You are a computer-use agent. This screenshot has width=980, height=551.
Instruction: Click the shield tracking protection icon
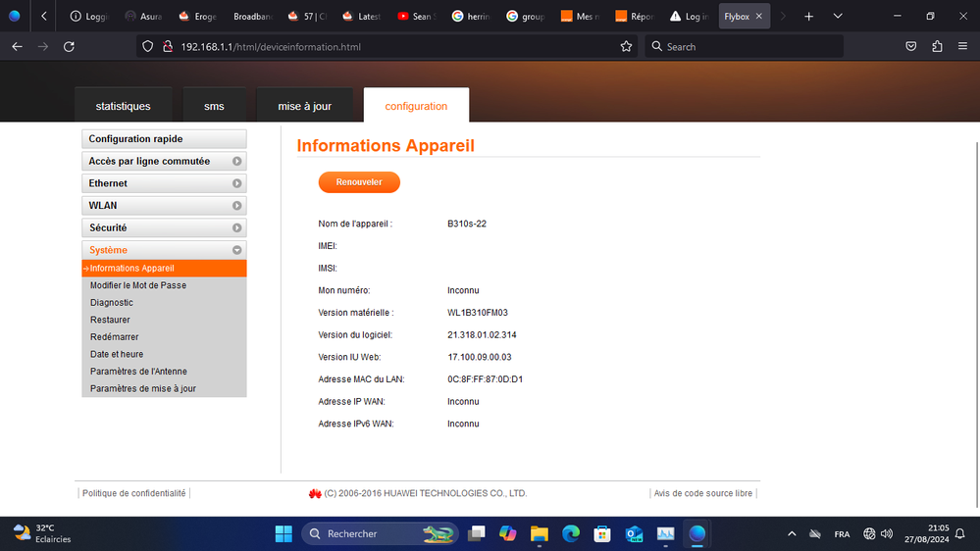(x=148, y=46)
